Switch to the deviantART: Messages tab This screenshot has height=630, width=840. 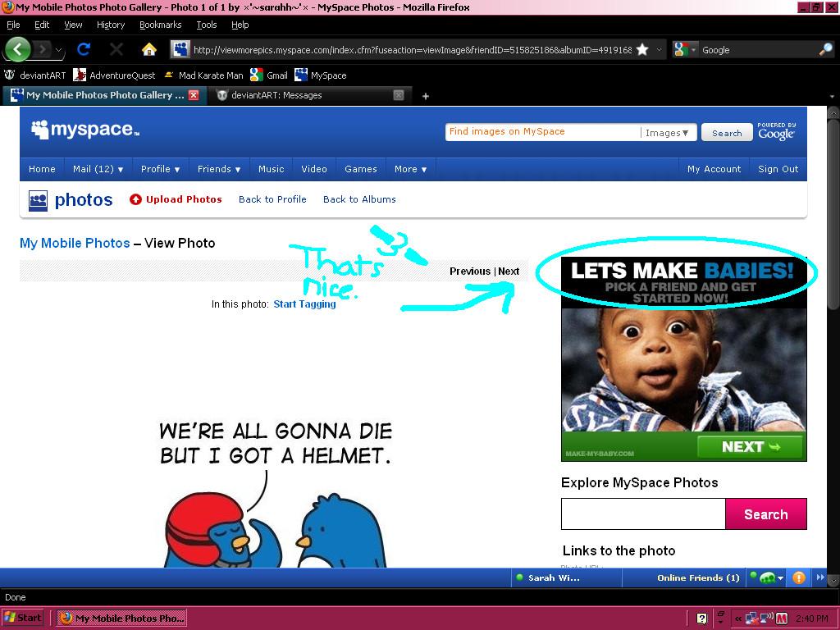(x=310, y=95)
